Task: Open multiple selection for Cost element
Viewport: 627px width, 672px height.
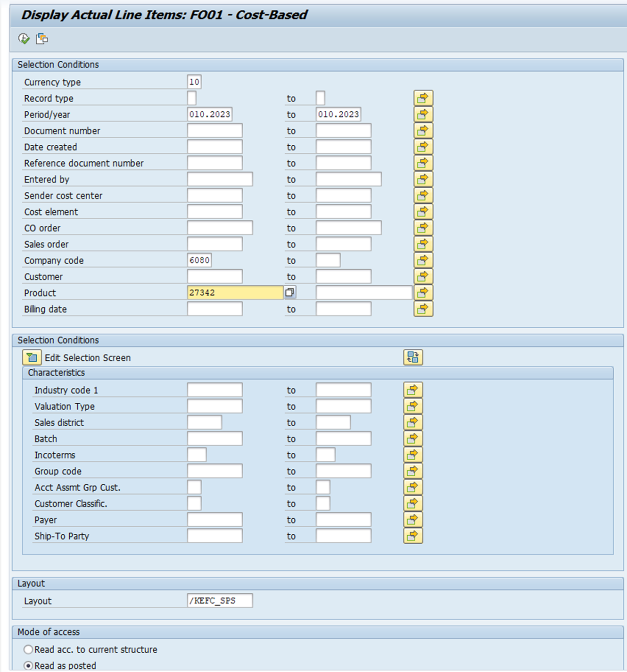Action: [423, 212]
